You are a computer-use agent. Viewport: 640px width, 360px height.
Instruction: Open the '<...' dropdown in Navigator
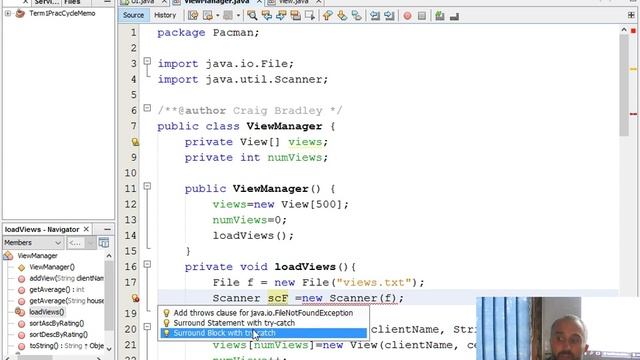81,243
